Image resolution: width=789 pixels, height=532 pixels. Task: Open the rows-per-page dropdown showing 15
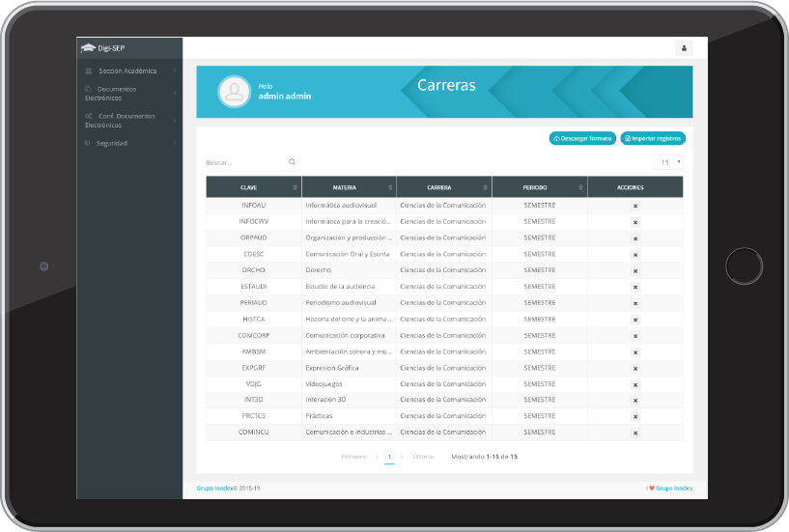(x=670, y=162)
